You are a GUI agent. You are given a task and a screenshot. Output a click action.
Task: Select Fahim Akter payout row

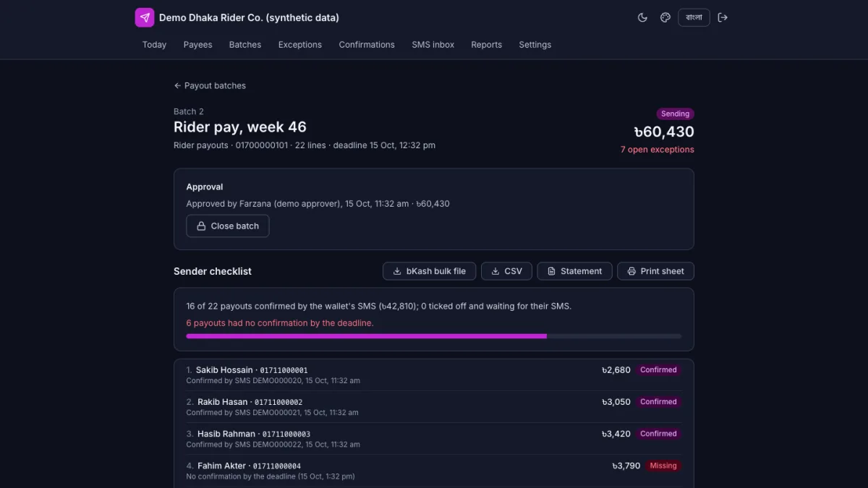434,470
